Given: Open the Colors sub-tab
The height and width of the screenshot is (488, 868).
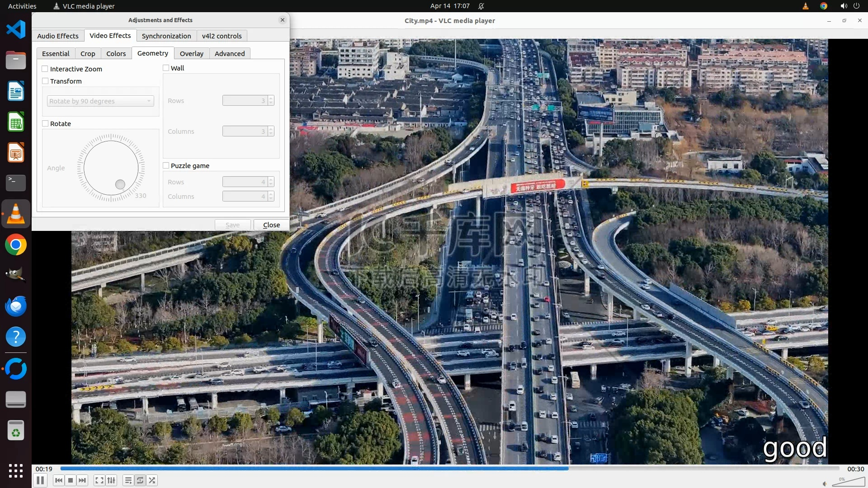Looking at the screenshot, I should tap(116, 54).
